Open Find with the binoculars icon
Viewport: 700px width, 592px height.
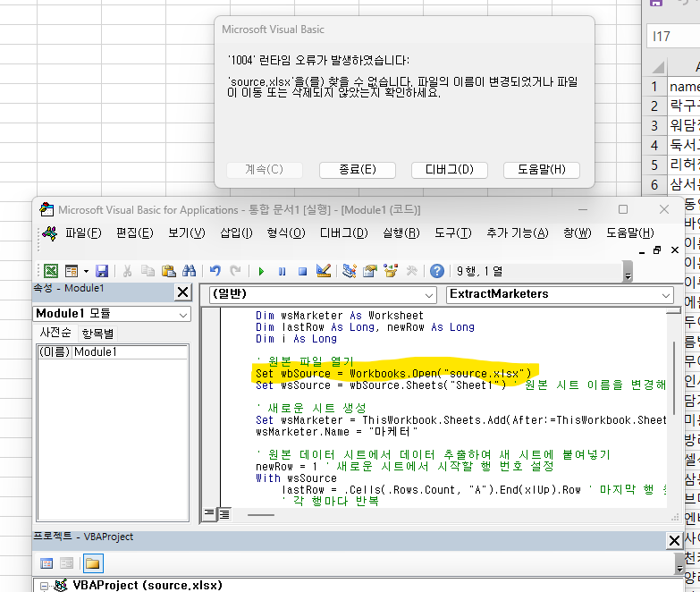(x=189, y=271)
